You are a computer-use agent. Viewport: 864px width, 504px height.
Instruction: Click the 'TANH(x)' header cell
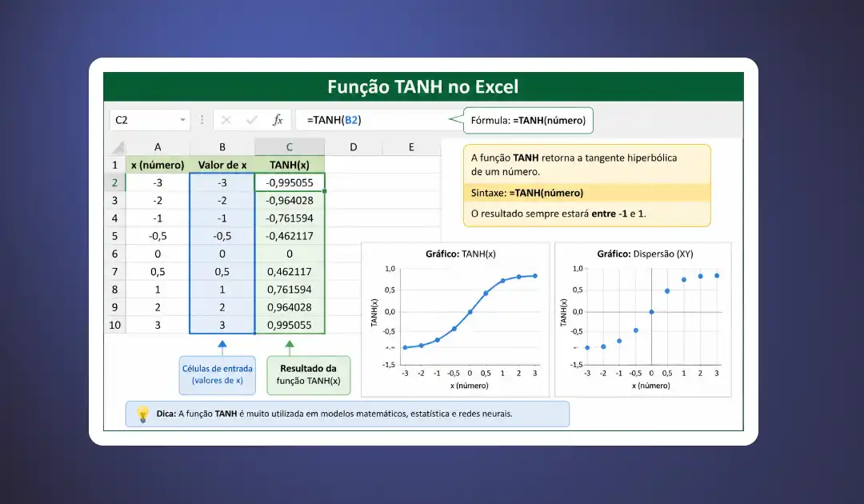pyautogui.click(x=290, y=165)
